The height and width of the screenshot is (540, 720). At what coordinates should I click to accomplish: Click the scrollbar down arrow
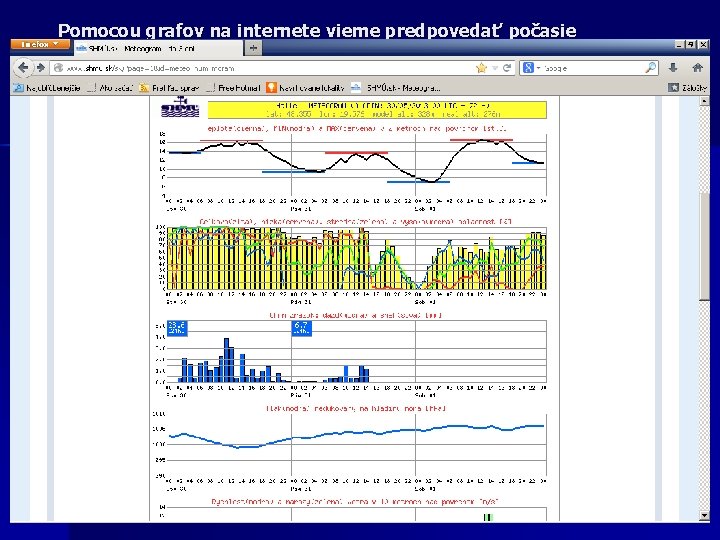(x=704, y=516)
